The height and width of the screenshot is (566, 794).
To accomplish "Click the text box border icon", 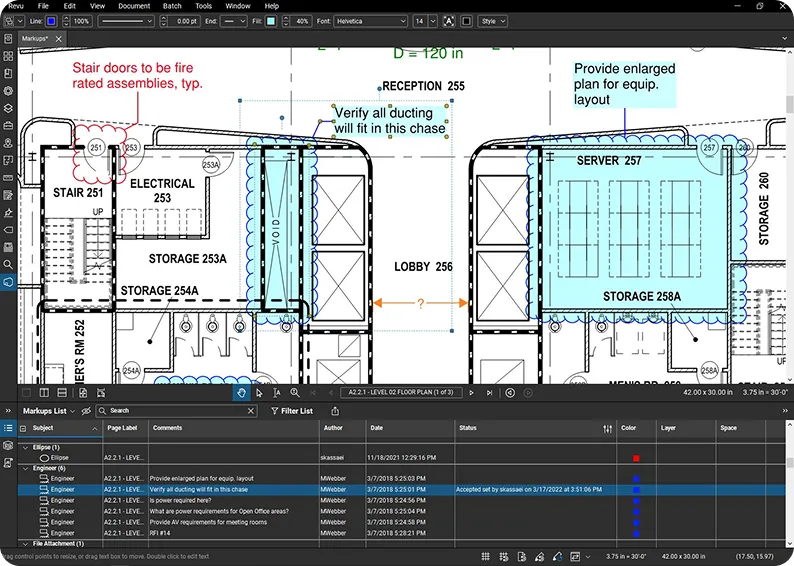I will 467,21.
